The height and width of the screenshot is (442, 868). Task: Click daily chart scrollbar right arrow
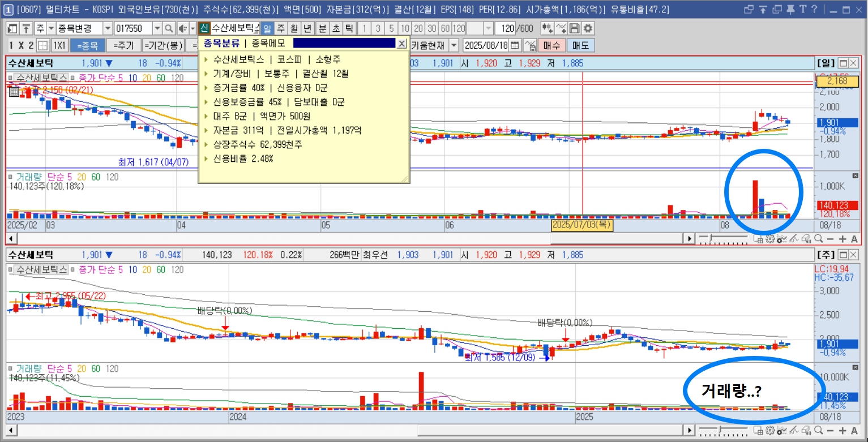pyautogui.click(x=689, y=239)
